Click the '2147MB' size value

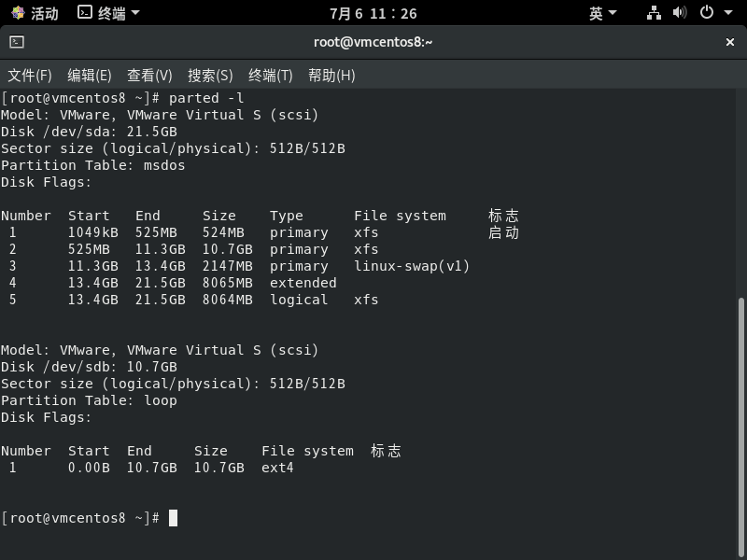[x=228, y=266]
